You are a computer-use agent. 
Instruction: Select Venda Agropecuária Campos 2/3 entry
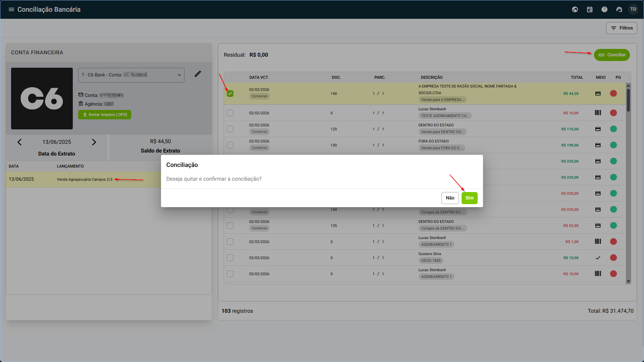85,179
